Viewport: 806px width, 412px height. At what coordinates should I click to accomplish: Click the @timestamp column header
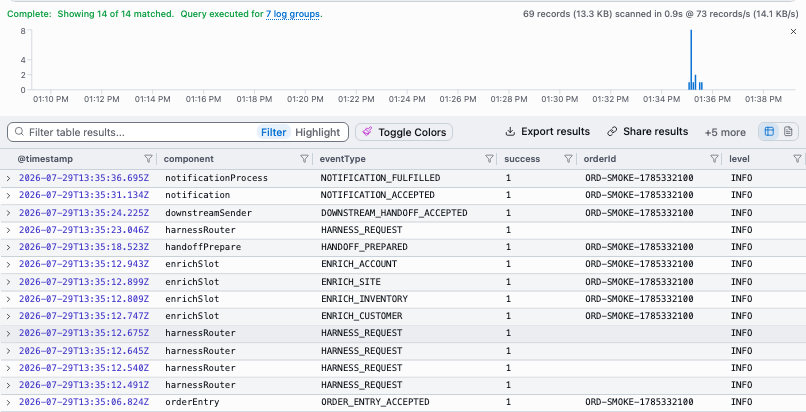coord(45,159)
